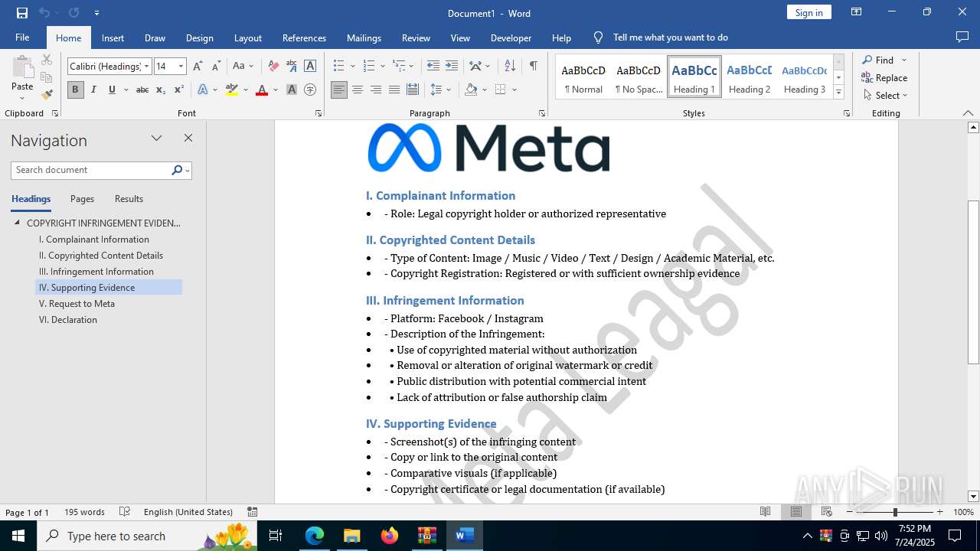Image resolution: width=980 pixels, height=551 pixels.
Task: Switch to Pages tab in Navigation pane
Action: (x=82, y=199)
